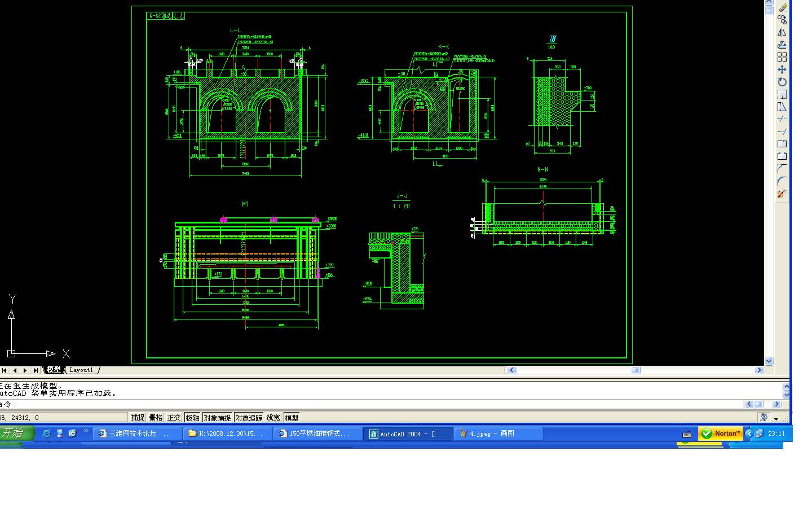The width and height of the screenshot is (812, 508).
Task: Click drawing vertical scrollbar down arrow
Action: 769,361
